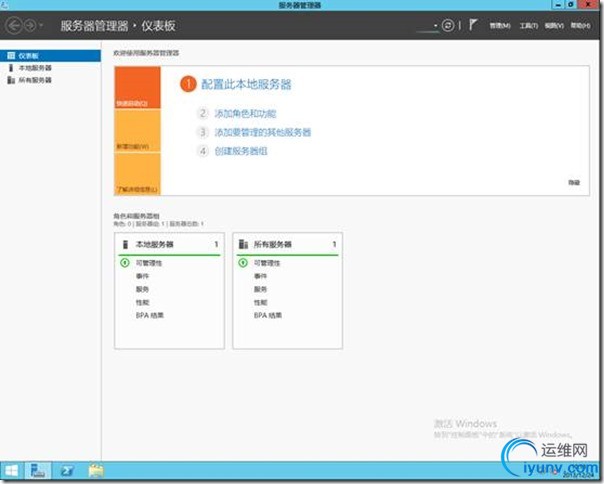Click 事件 in 所有服务器 tile

tap(260, 276)
